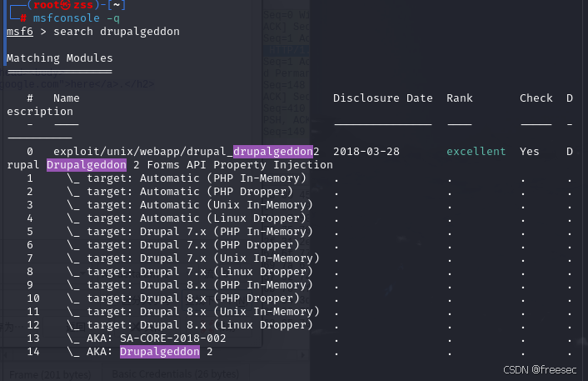
Task: Click the 'Matching Modules' heading
Action: [x=60, y=58]
